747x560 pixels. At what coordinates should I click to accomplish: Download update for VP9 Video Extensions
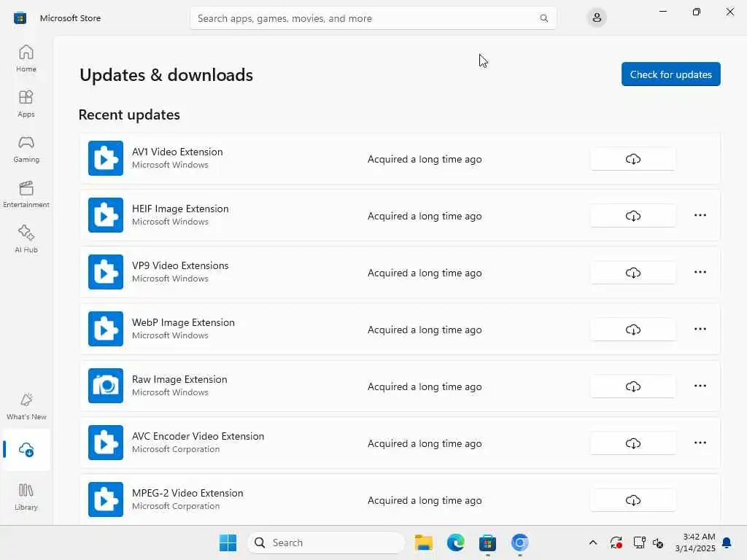coord(632,273)
